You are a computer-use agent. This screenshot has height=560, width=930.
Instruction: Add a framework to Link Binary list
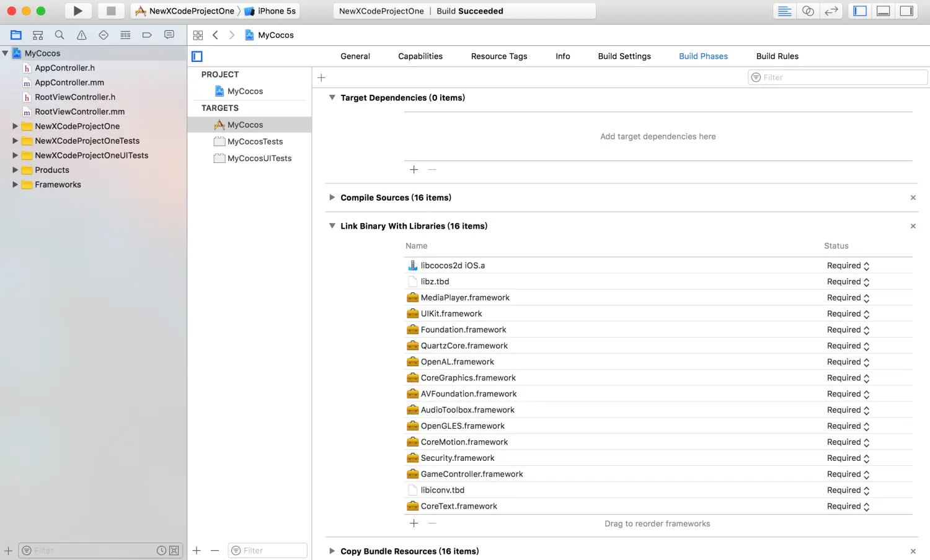[414, 523]
